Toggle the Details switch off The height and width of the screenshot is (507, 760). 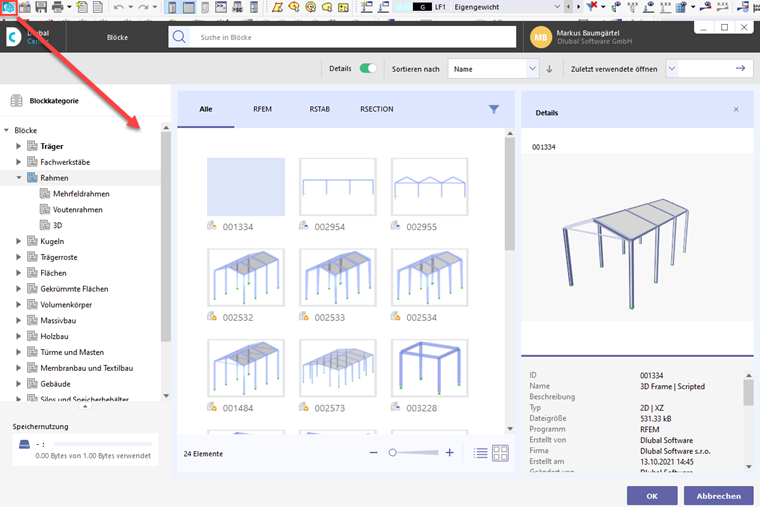click(x=368, y=68)
